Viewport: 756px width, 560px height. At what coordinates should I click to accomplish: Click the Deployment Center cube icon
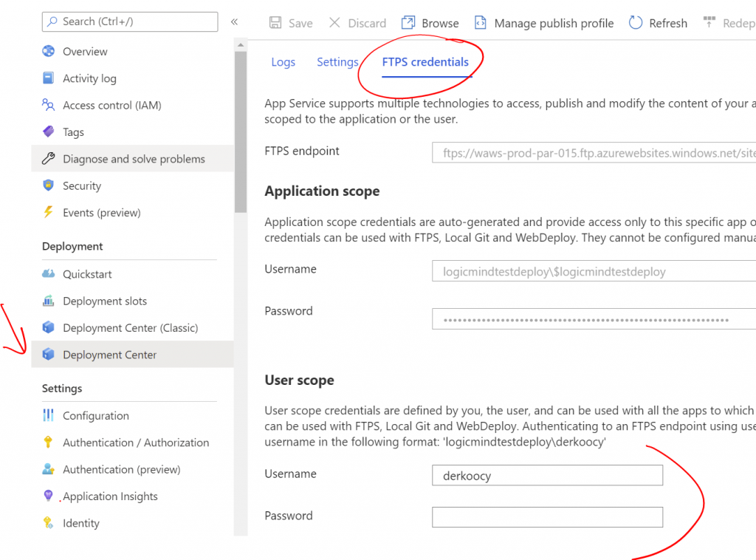48,355
